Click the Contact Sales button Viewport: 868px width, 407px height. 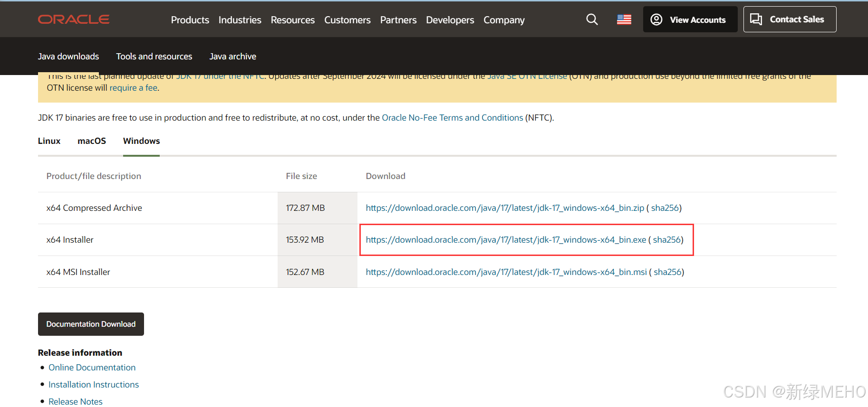click(790, 19)
